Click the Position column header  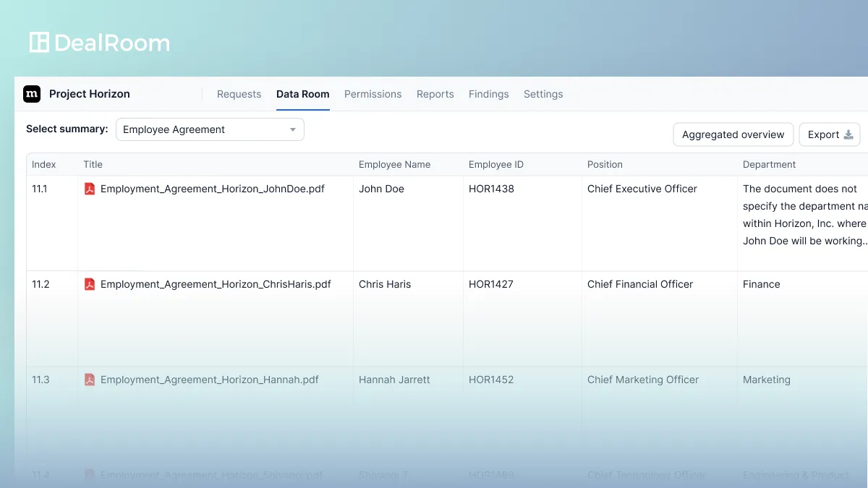tap(605, 165)
